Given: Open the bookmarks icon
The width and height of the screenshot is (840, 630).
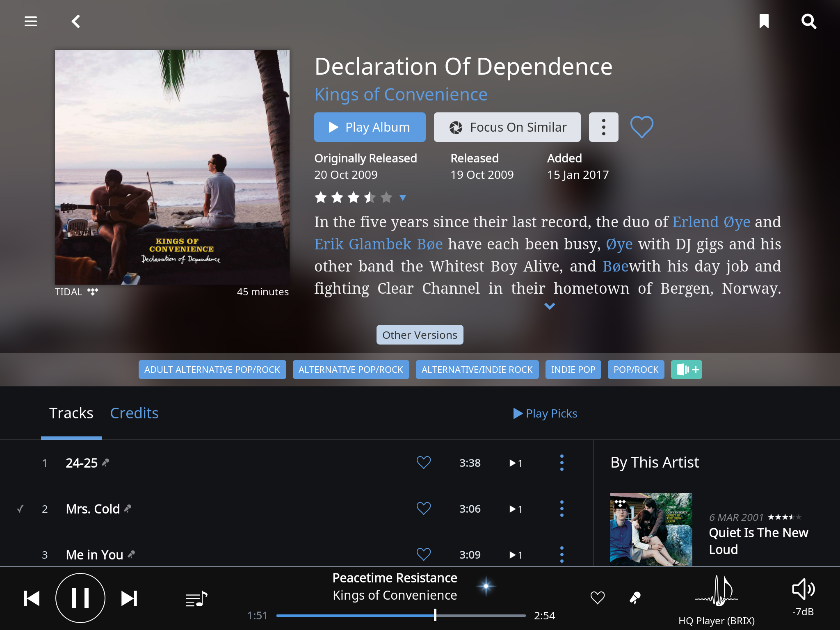Looking at the screenshot, I should (x=764, y=21).
